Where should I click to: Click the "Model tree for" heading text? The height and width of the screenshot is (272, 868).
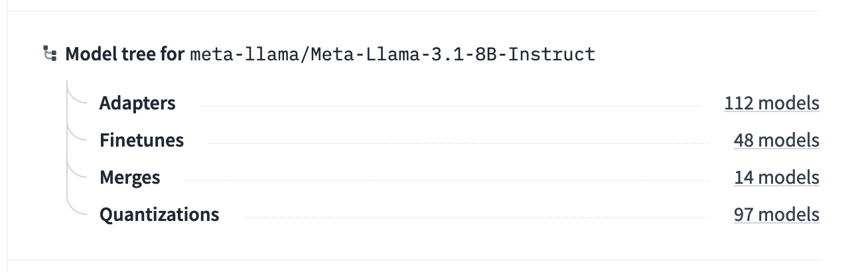pos(125,54)
